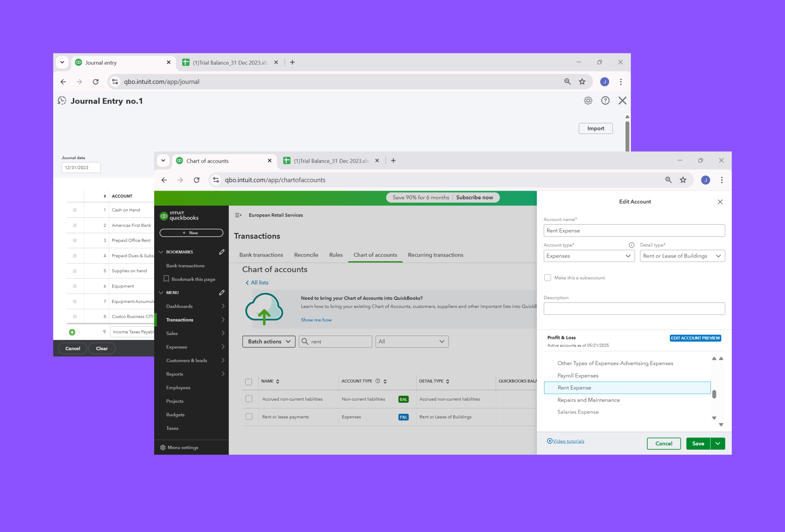Open the Journal Entry help question icon
This screenshot has height=532, width=785.
pos(605,101)
